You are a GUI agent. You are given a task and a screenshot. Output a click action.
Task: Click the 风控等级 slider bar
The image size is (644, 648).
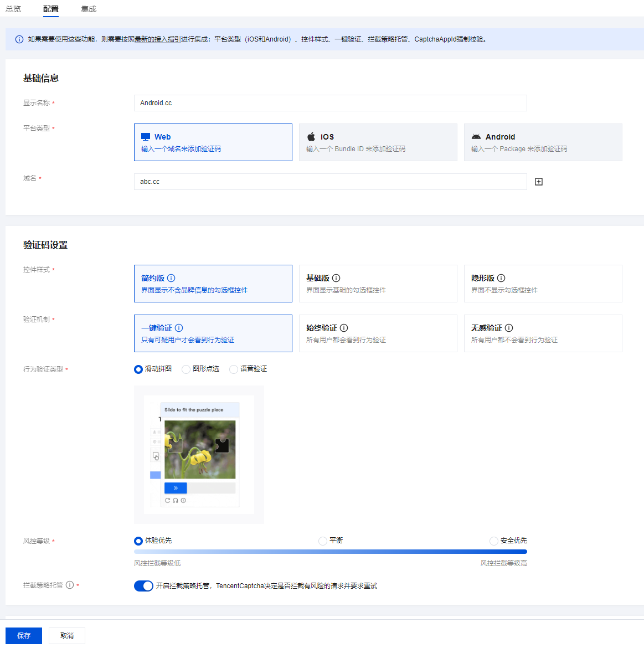(330, 552)
